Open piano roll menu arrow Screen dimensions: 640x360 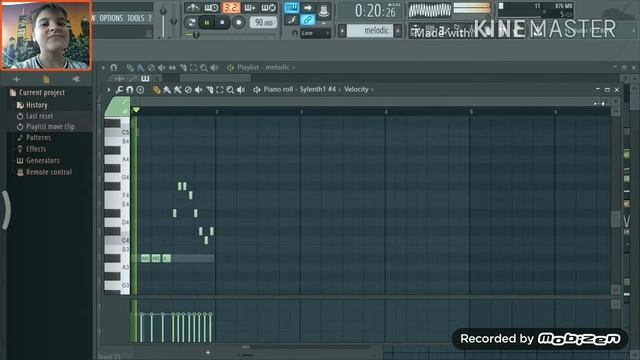pyautogui.click(x=109, y=90)
